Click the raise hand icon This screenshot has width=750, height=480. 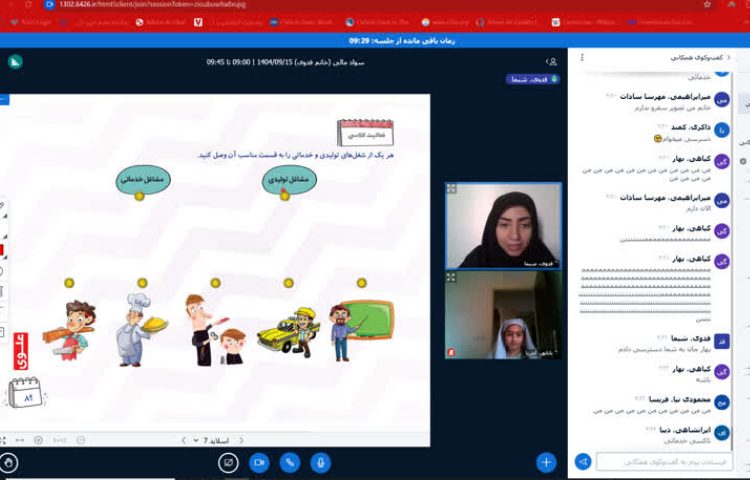tap(9, 462)
